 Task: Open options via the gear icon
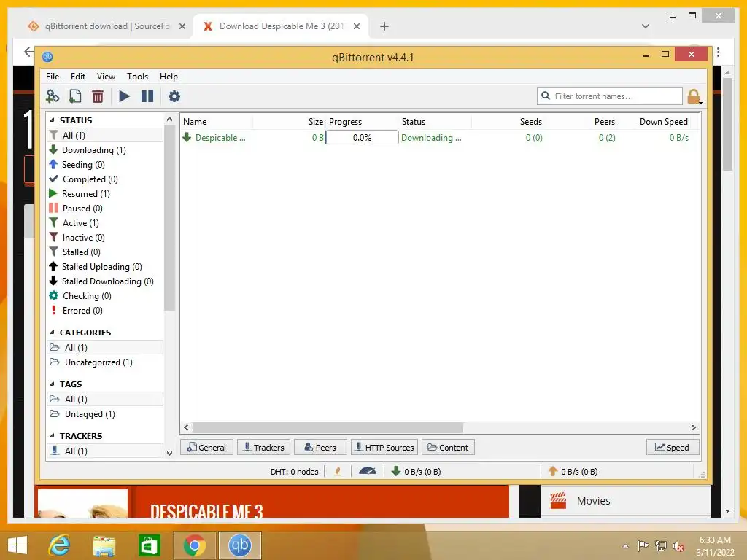point(174,97)
